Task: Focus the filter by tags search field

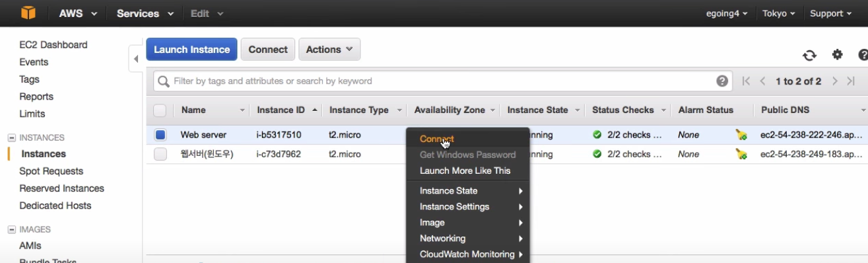Action: point(442,81)
